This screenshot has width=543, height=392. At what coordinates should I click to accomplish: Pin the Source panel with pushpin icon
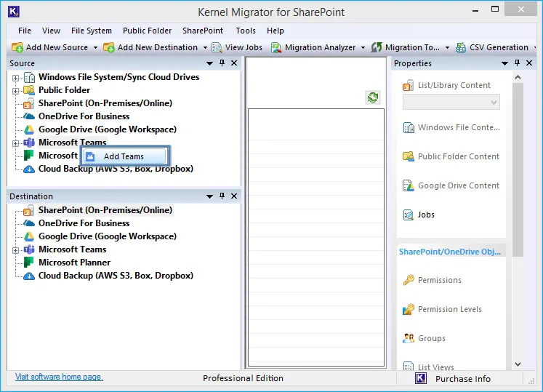tap(222, 63)
